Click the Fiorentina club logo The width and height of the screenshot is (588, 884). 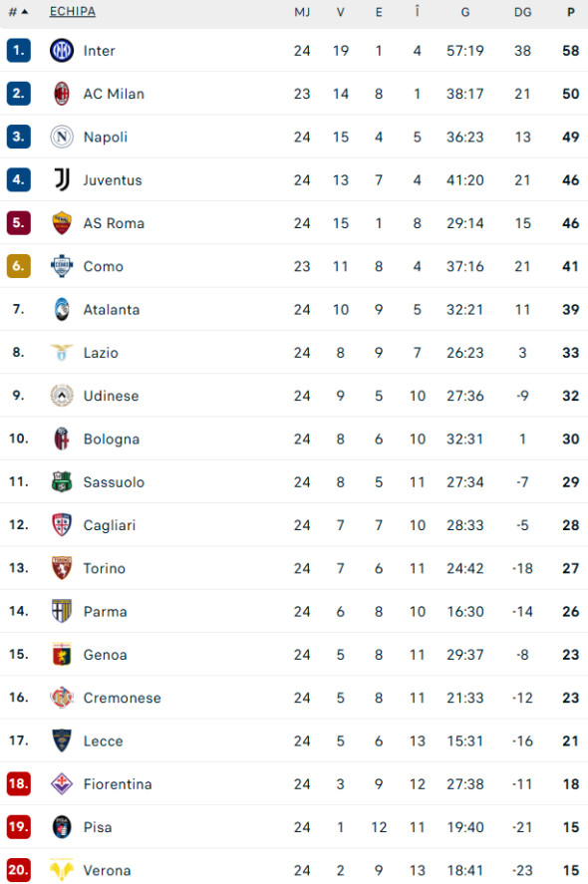[x=60, y=783]
